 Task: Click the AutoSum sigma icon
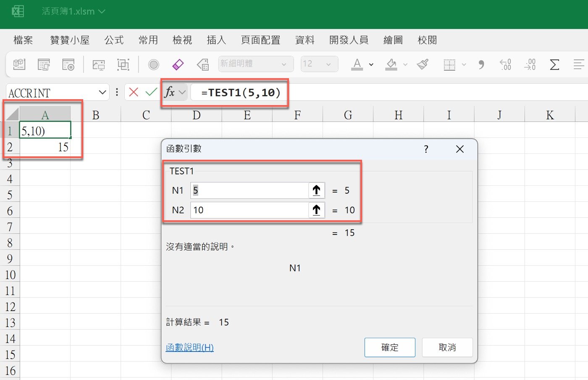(554, 64)
